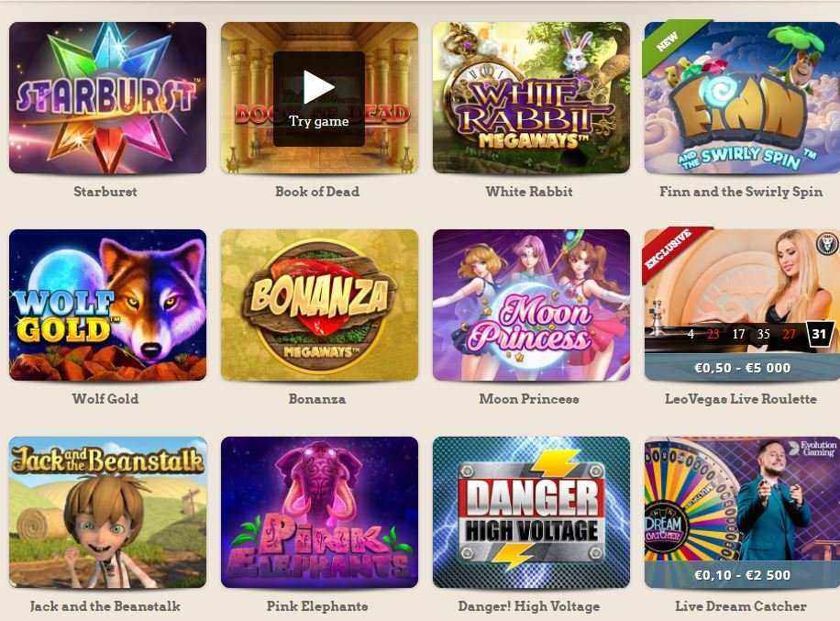
Task: Open the Moon Princess game tile
Action: [x=532, y=305]
